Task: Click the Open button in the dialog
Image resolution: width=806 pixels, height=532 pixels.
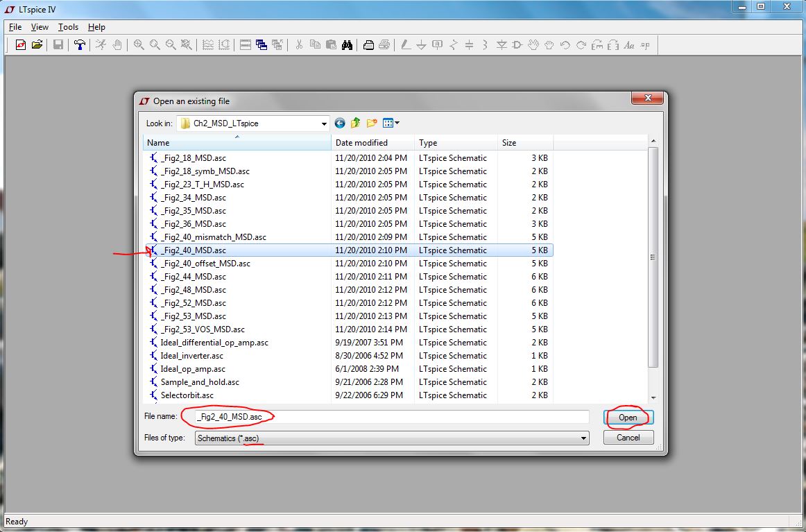Action: click(628, 418)
